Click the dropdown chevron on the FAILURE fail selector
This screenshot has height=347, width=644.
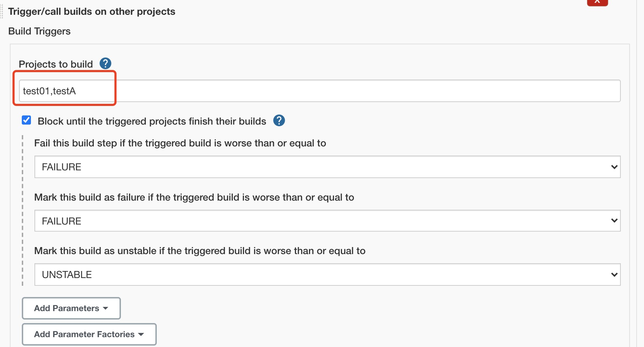(x=613, y=167)
